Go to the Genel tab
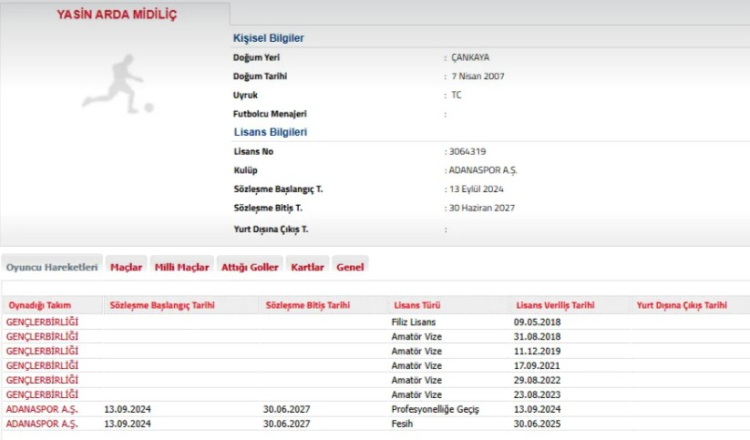Screen dimensions: 750x440 pos(350,267)
